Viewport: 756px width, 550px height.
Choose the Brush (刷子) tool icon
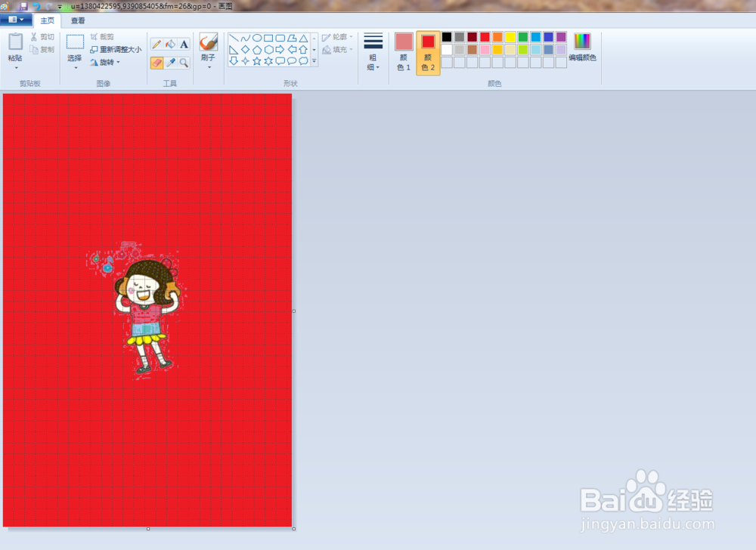pyautogui.click(x=209, y=42)
